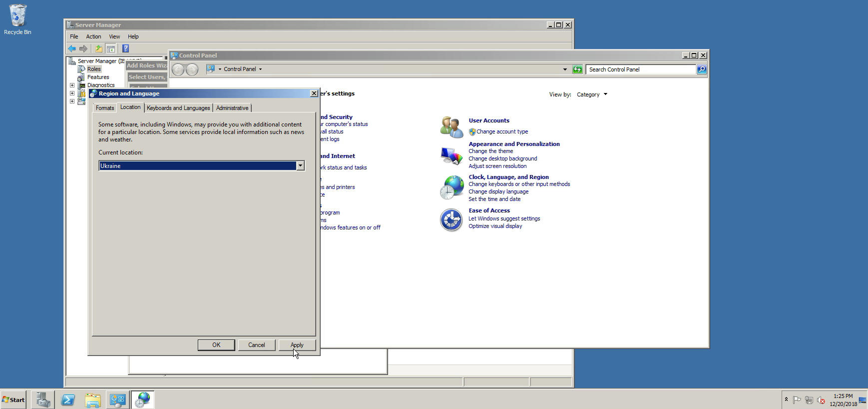The width and height of the screenshot is (868, 409).
Task: Click the Region and Language taskbar button
Action: 143,400
